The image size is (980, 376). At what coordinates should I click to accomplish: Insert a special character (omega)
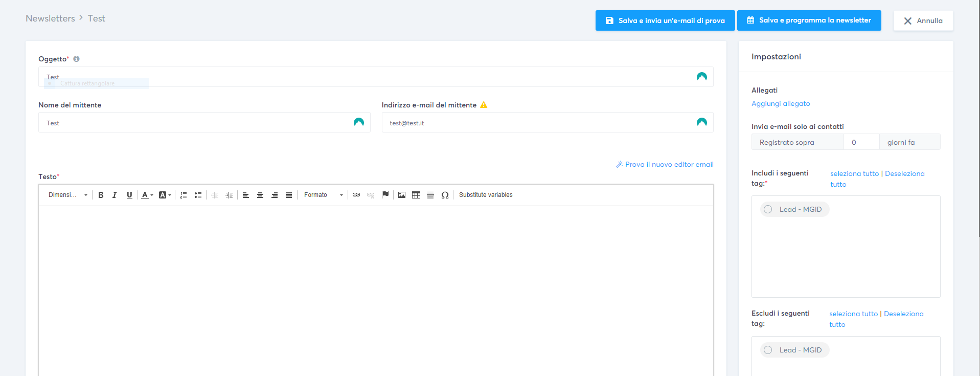445,195
